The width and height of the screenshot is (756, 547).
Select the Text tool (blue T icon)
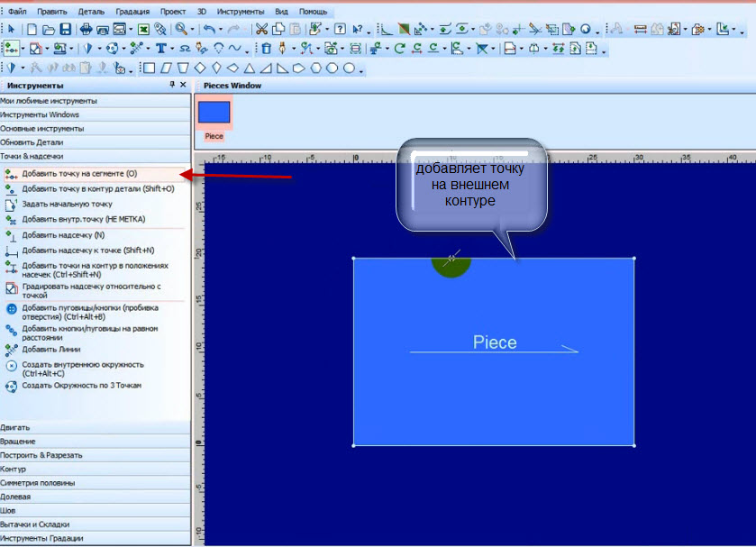(x=161, y=49)
